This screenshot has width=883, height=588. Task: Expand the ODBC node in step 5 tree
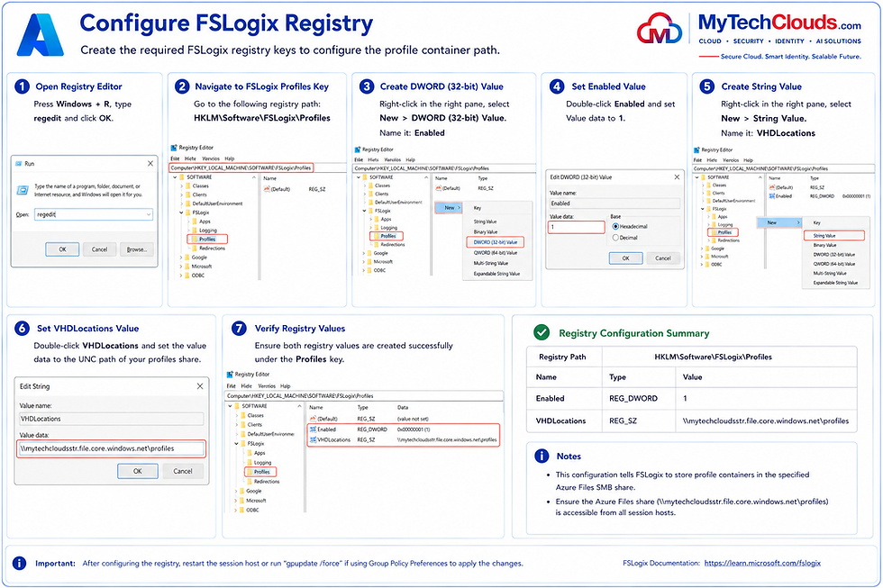[x=703, y=264]
